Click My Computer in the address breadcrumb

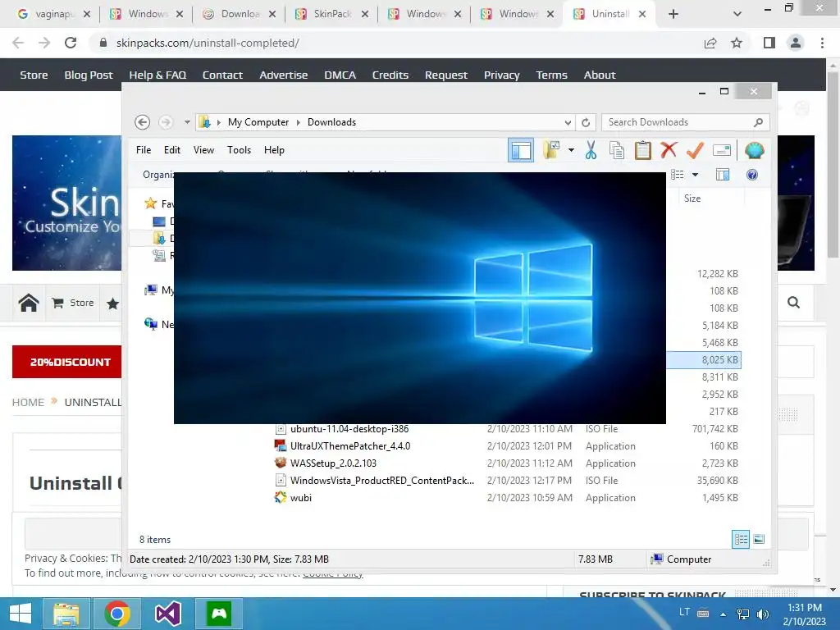(x=258, y=122)
